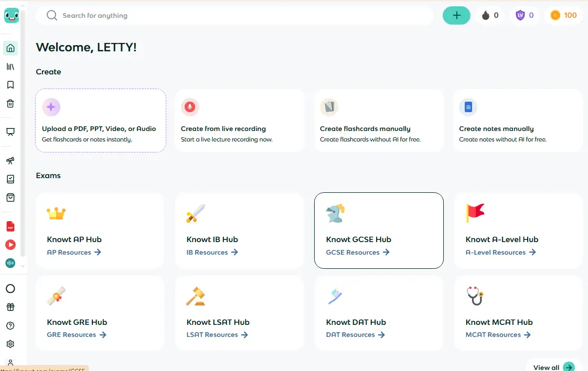588x371 pixels.
Task: Open the shopping bag store icon
Action: tap(10, 198)
